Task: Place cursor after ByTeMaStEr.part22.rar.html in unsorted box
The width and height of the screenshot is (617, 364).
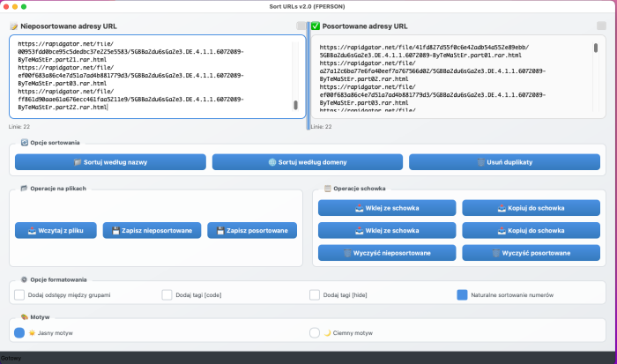Action: [108, 107]
